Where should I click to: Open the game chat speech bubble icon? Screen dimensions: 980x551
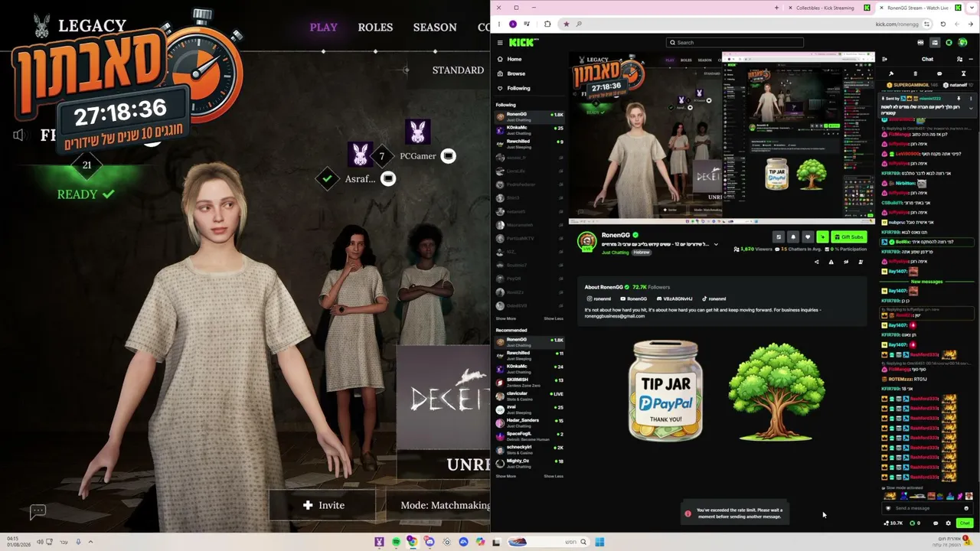click(x=38, y=510)
